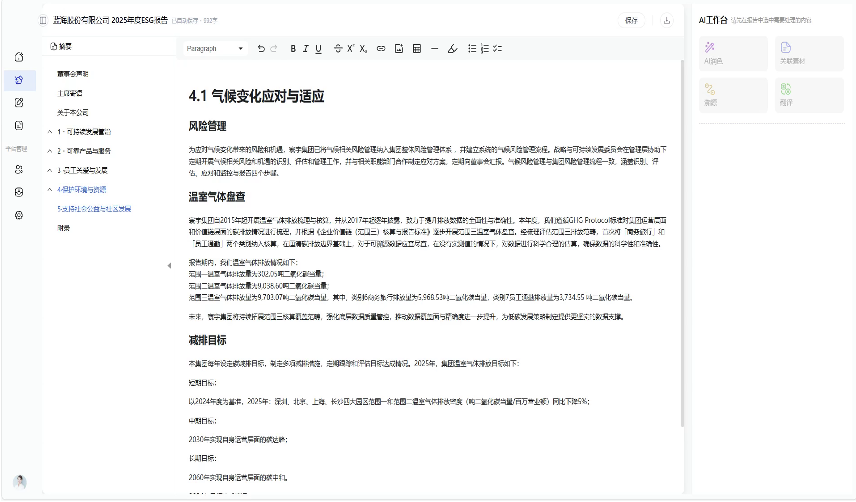Toggle underline formatting
This screenshot has height=502, width=856.
pyautogui.click(x=318, y=49)
